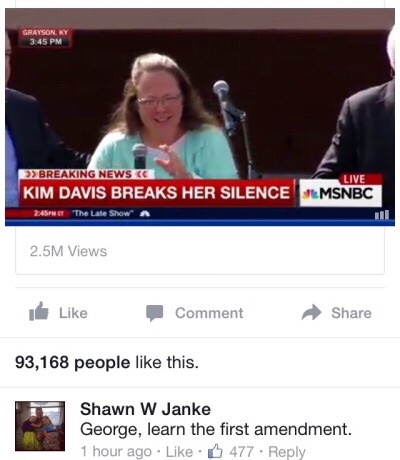
Task: Open the Comment box via Comment label
Action: [209, 313]
